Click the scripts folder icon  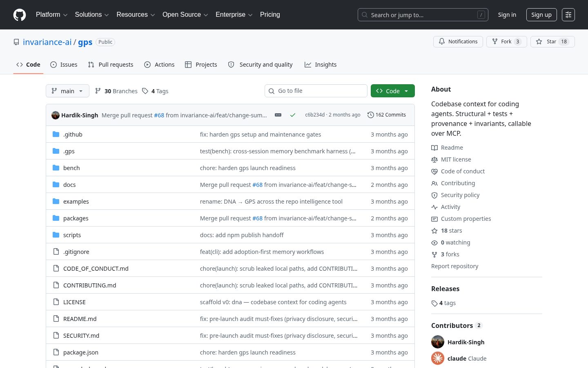pos(56,235)
